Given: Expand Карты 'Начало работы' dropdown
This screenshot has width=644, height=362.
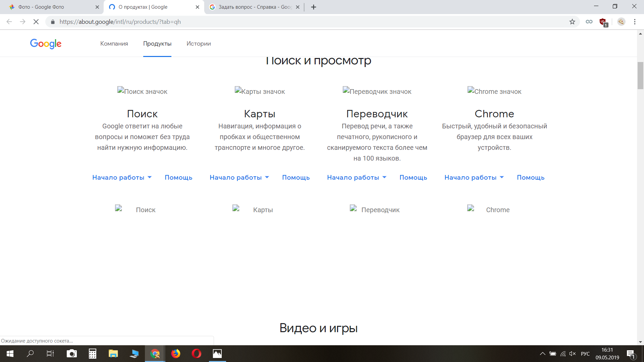Looking at the screenshot, I should [x=239, y=177].
